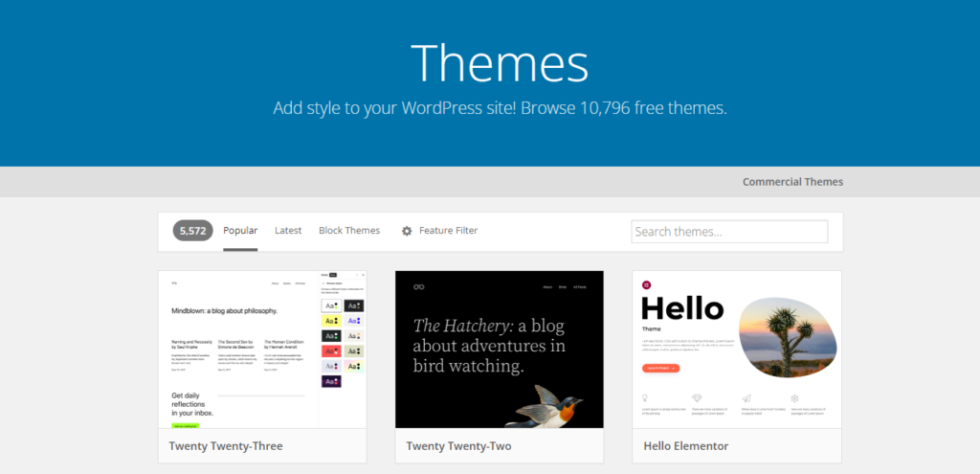Click the snowflake icon in Hello Elementor preview
Screen dimensions: 980x474
point(794,397)
